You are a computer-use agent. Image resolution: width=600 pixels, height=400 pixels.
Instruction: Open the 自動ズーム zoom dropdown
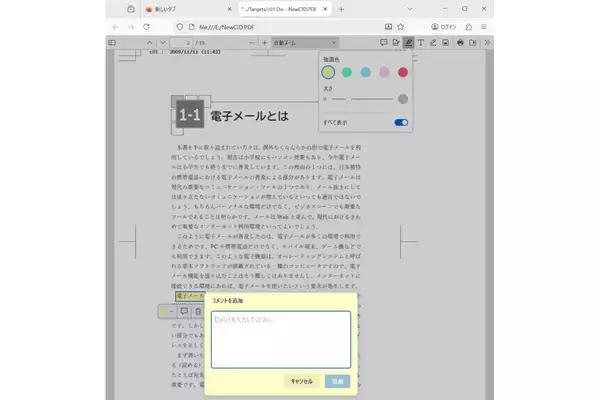coord(305,43)
